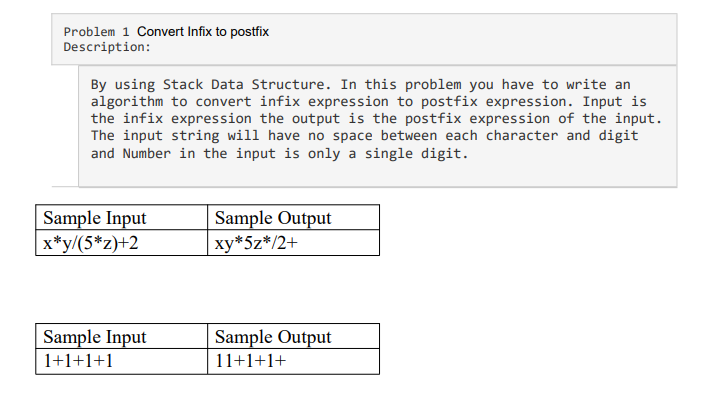This screenshot has height=403, width=717.
Task: Click the first 'Sample Input' header cell
Action: pos(122,217)
